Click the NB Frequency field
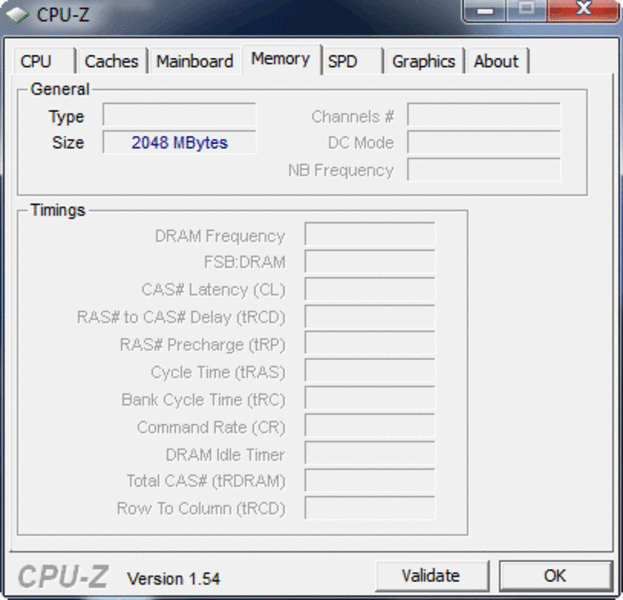623x600 pixels. 484,170
